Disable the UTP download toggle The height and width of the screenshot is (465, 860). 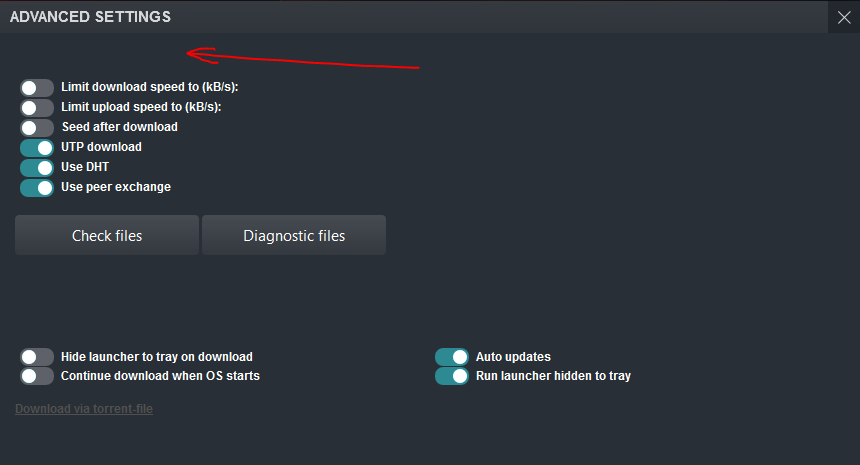[x=37, y=148]
